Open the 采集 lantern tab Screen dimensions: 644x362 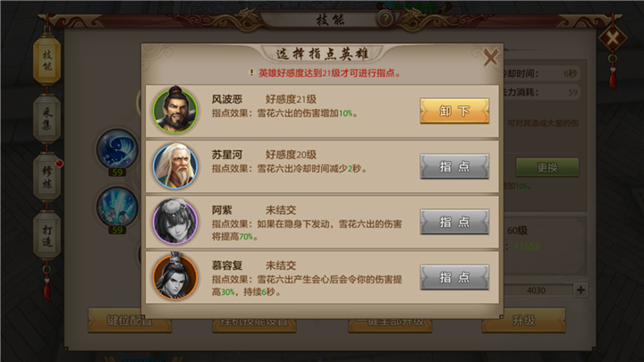(47, 119)
